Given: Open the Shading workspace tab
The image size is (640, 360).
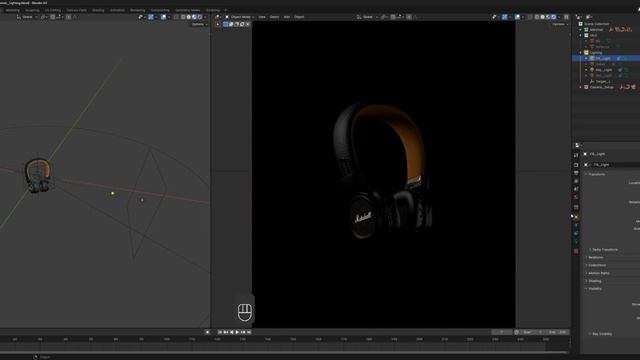Looking at the screenshot, I should pos(98,10).
